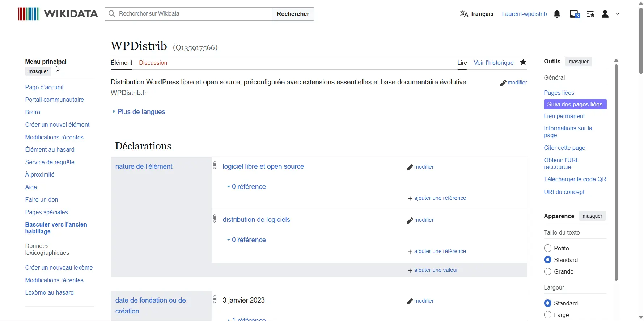Open Service de requête link

[x=50, y=162]
